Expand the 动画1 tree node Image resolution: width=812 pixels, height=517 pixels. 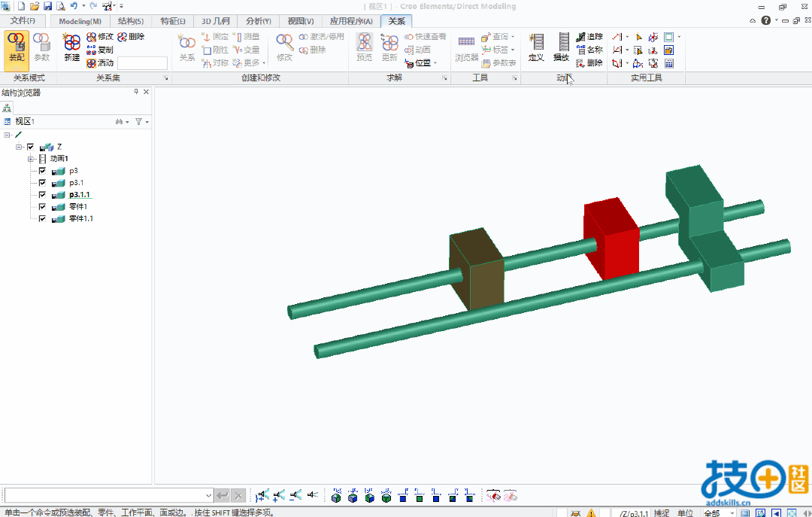pyautogui.click(x=31, y=159)
